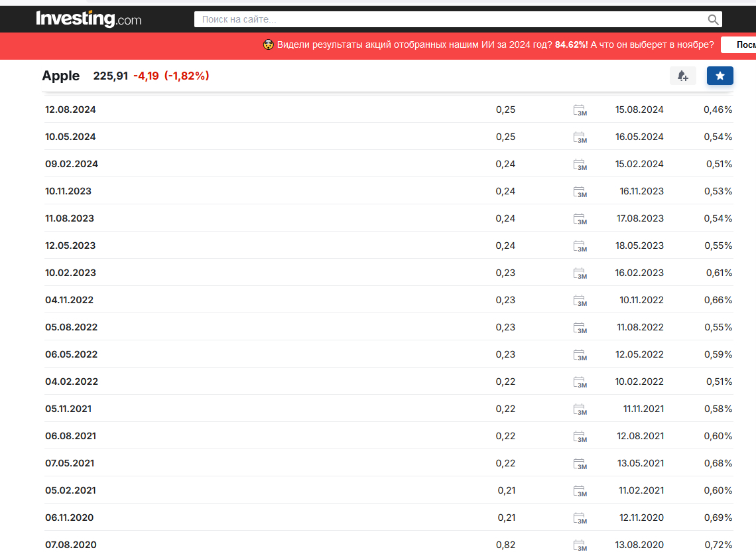Click the 3M calendar icon in 04.02.2022 row
756x556 pixels.
click(x=580, y=382)
